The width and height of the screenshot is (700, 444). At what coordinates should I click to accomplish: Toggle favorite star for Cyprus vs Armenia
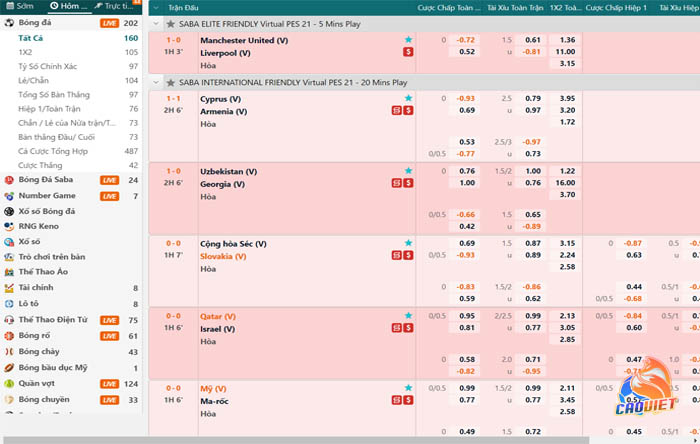408,98
